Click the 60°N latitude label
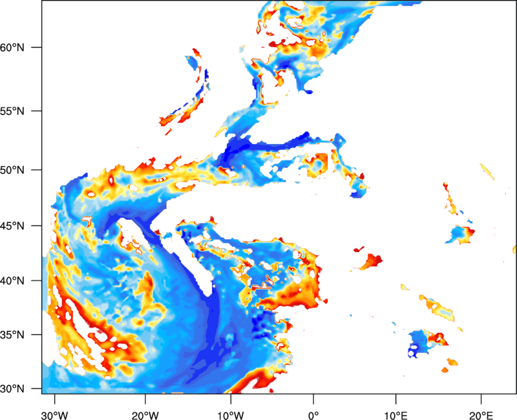The image size is (517, 420). tap(12, 47)
